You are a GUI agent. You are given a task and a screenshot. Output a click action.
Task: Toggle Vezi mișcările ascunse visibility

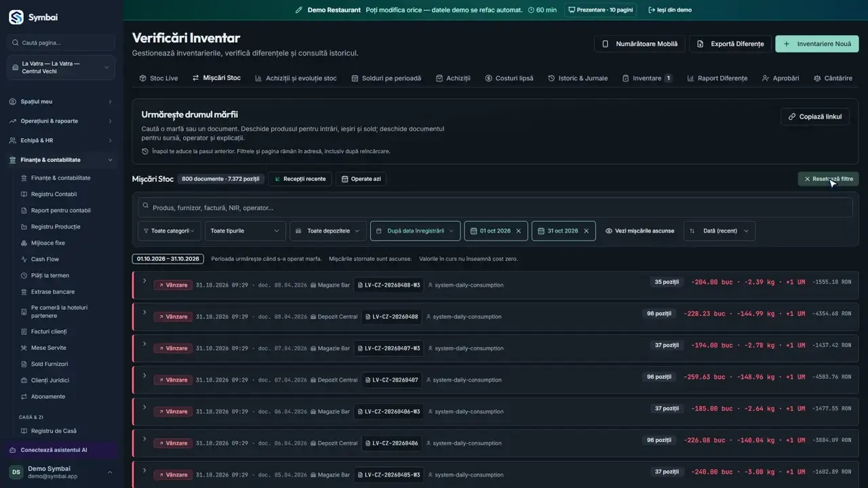click(x=639, y=231)
